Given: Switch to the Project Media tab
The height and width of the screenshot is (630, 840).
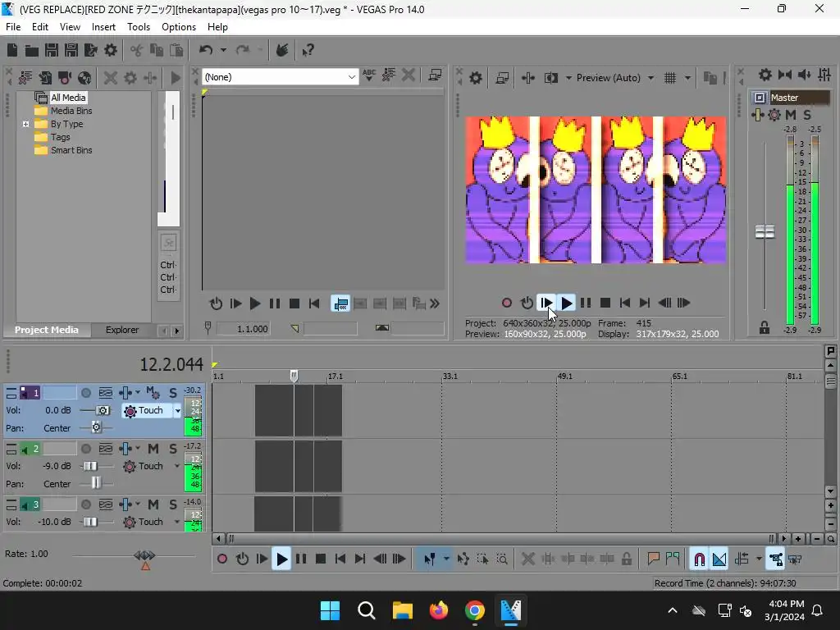Looking at the screenshot, I should pos(47,330).
